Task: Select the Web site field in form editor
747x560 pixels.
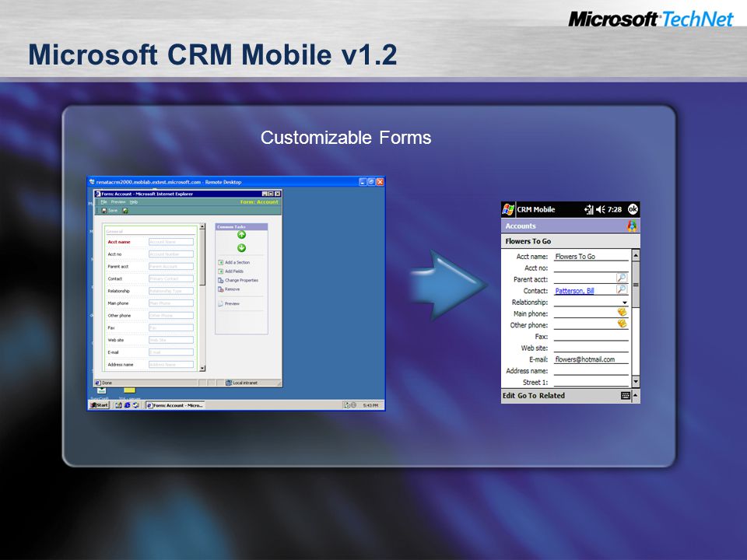Action: 171,340
